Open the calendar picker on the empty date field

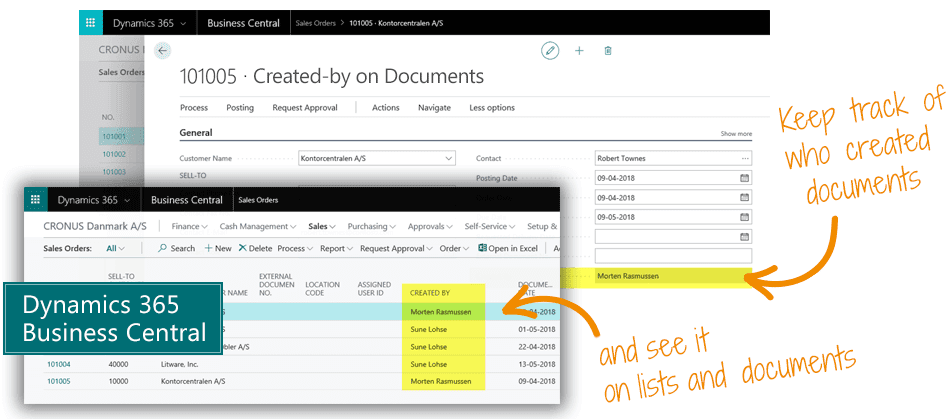tap(745, 236)
